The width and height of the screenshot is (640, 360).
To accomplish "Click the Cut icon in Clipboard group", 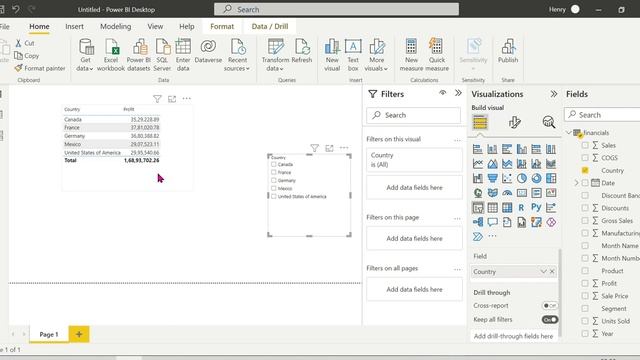I will point(18,43).
